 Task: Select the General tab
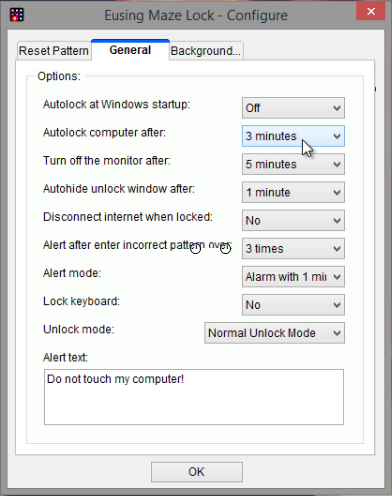tap(130, 50)
